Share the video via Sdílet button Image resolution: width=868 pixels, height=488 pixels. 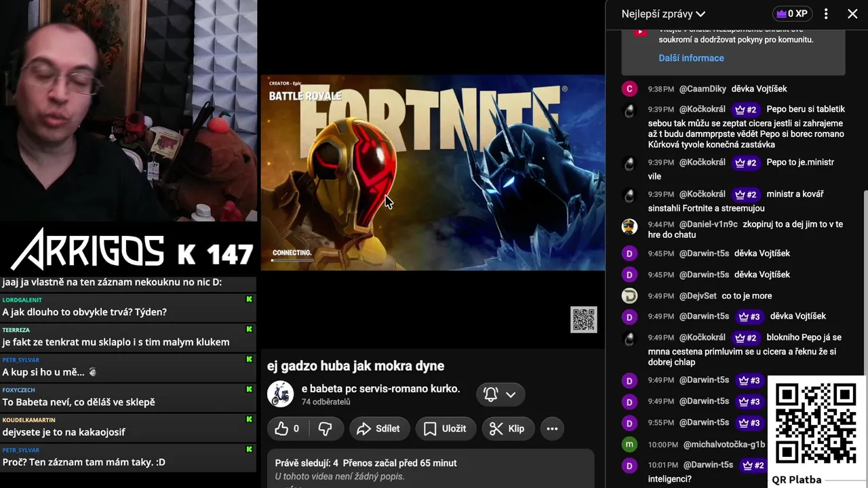click(x=378, y=428)
